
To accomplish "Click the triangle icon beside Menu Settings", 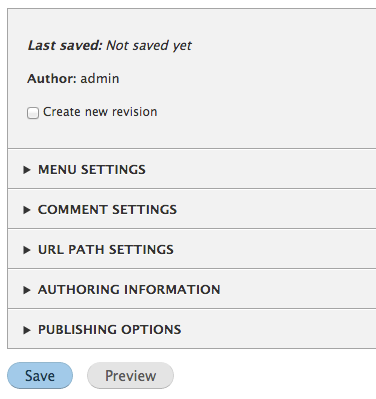I will click(x=27, y=170).
